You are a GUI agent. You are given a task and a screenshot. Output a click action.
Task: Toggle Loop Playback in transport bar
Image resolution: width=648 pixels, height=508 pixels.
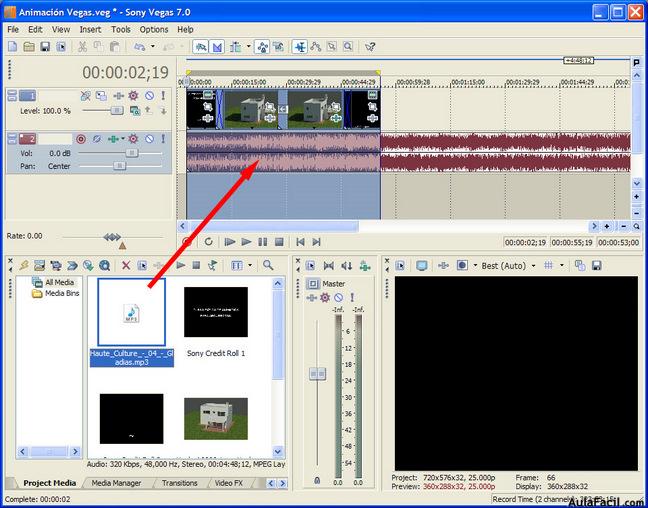pos(209,242)
